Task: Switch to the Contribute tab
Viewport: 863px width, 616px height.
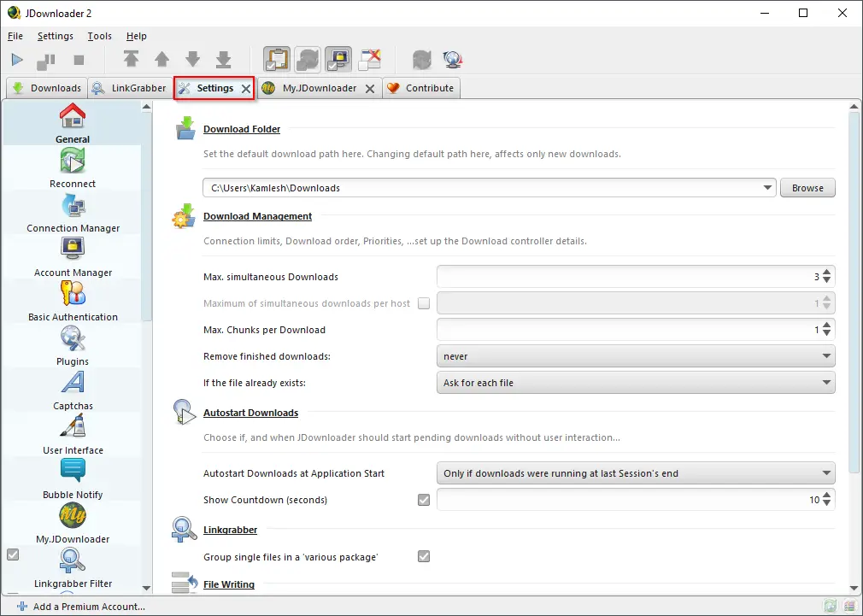Action: (421, 88)
